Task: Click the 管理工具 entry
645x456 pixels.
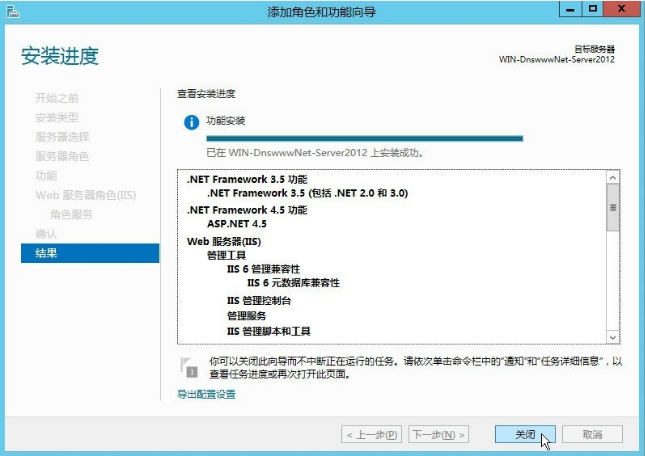Action: (x=226, y=255)
